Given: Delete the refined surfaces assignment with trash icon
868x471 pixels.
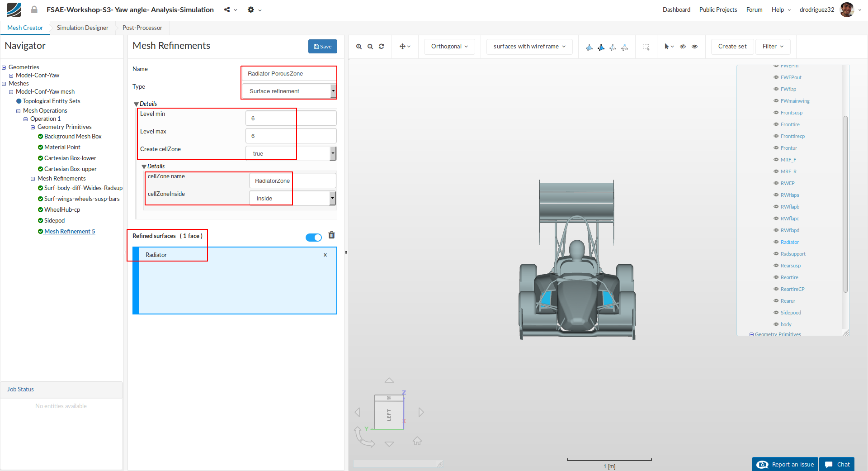Looking at the screenshot, I should pyautogui.click(x=332, y=235).
